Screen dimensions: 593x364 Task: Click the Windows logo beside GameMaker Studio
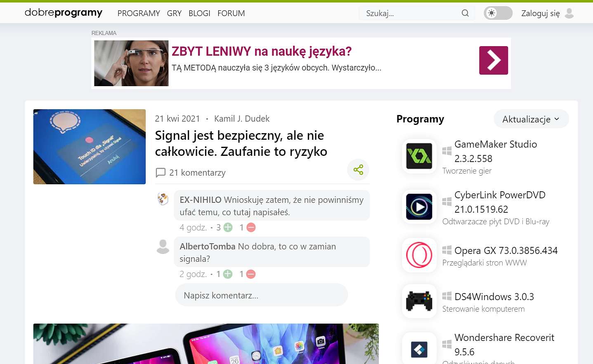point(447,151)
